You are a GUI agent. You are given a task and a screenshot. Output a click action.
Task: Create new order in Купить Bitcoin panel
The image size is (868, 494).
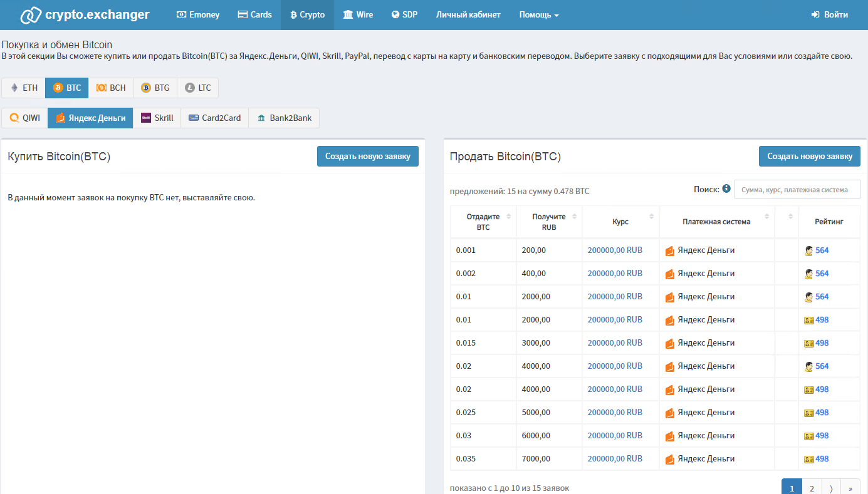point(367,157)
